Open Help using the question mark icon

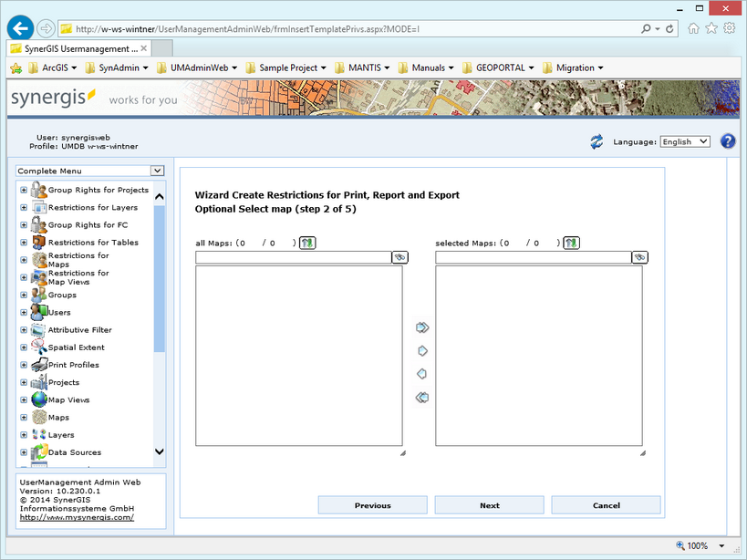pyautogui.click(x=727, y=140)
